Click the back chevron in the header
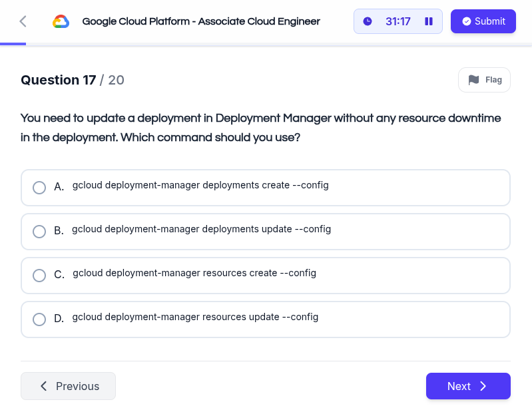Image resolution: width=532 pixels, height=420 pixels. (x=23, y=21)
